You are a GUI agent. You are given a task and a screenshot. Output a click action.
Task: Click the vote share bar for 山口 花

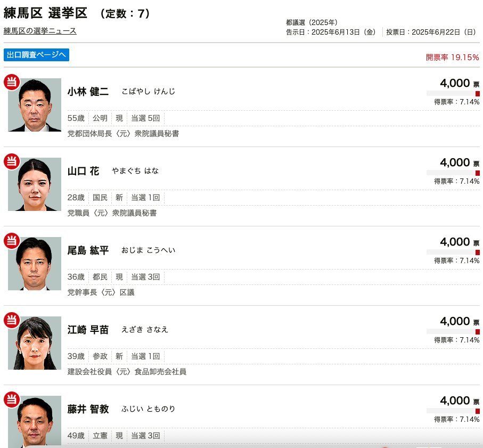click(453, 173)
